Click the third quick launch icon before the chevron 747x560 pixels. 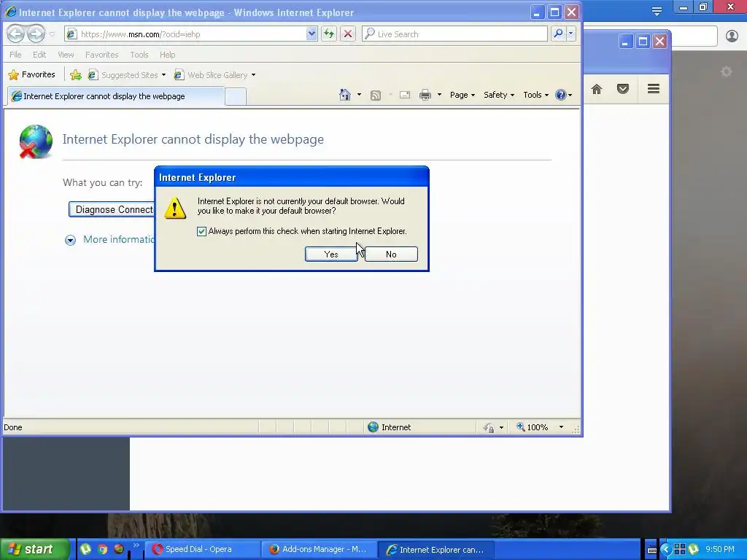tap(119, 549)
